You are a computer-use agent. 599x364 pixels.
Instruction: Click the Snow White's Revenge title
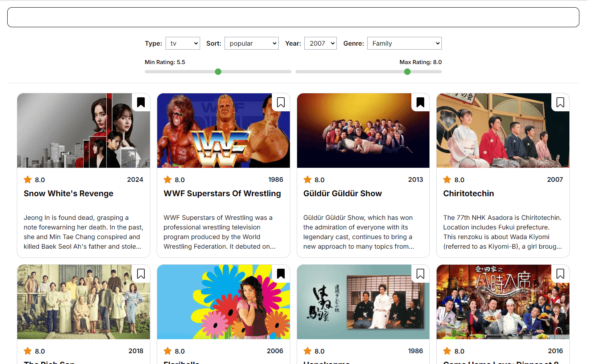69,193
